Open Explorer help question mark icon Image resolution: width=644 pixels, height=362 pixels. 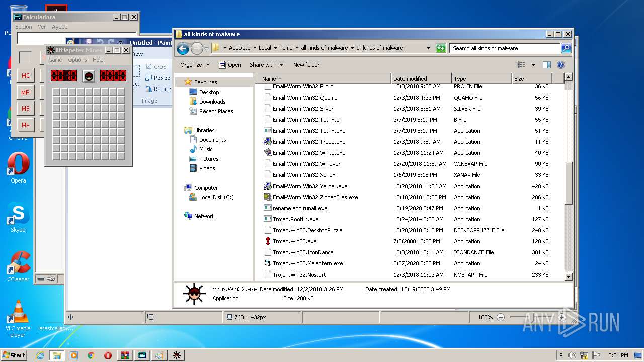(x=561, y=65)
